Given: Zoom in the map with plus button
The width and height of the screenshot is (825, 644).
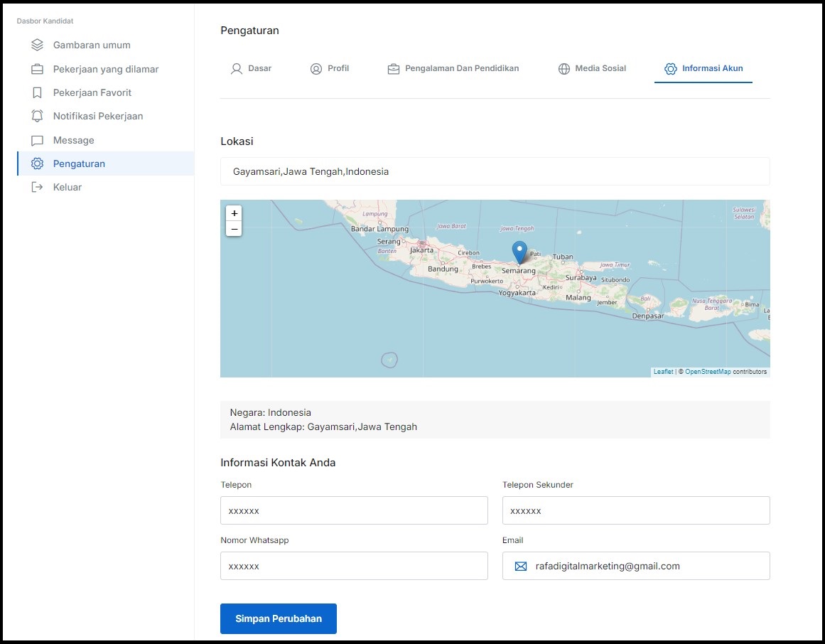Looking at the screenshot, I should 234,213.
